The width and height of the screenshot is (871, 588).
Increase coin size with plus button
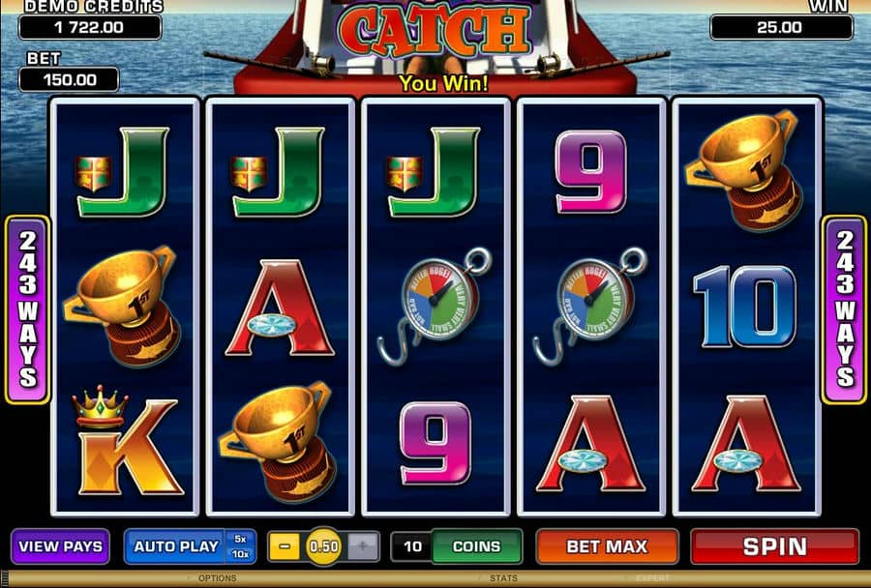click(x=363, y=547)
